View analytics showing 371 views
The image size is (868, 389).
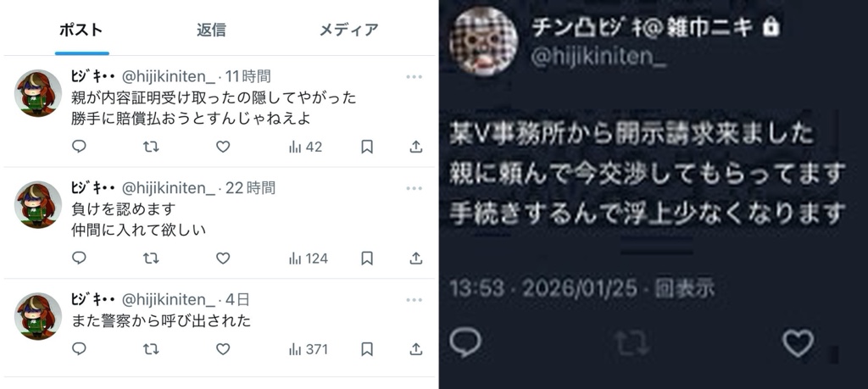point(308,349)
